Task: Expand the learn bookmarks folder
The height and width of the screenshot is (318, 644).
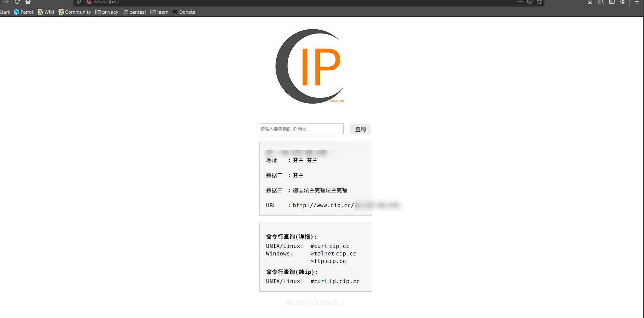Action: [x=159, y=12]
